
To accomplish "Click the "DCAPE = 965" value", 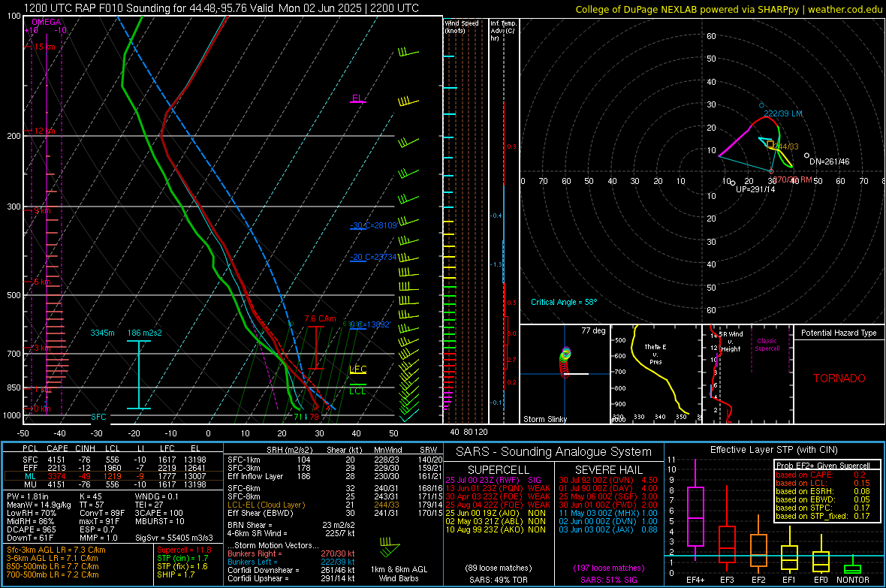I will click(x=32, y=529).
